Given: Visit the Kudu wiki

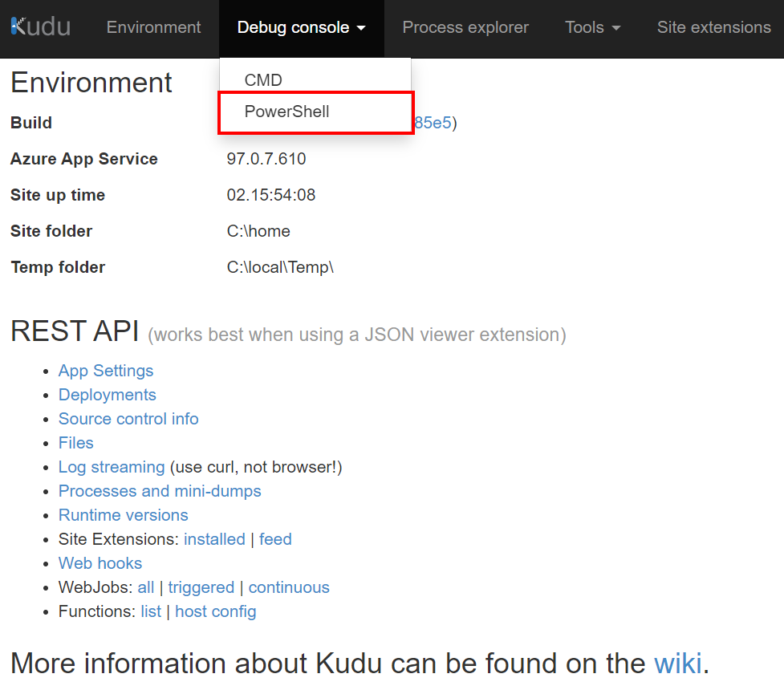Looking at the screenshot, I should coord(678,663).
